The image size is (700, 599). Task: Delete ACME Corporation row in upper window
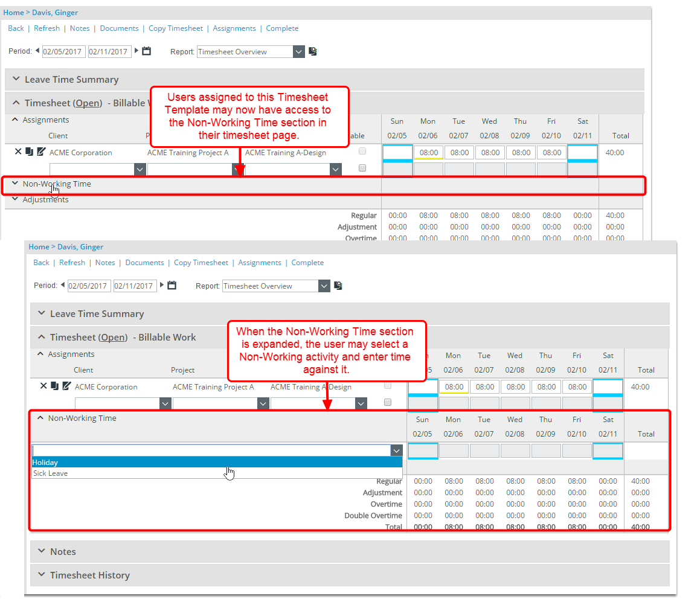(x=18, y=152)
